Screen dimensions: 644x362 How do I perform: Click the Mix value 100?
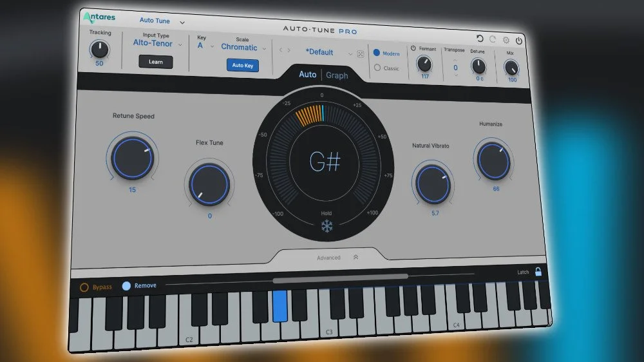pos(512,80)
